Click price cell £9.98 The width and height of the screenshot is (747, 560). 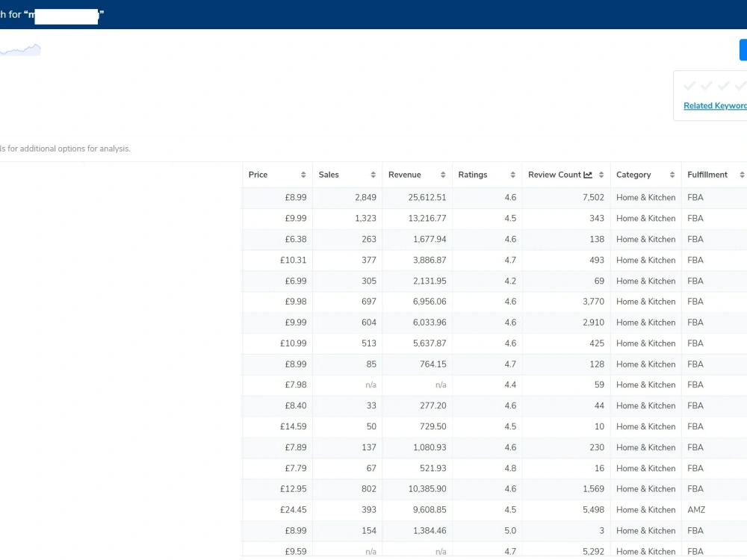pyautogui.click(x=295, y=302)
